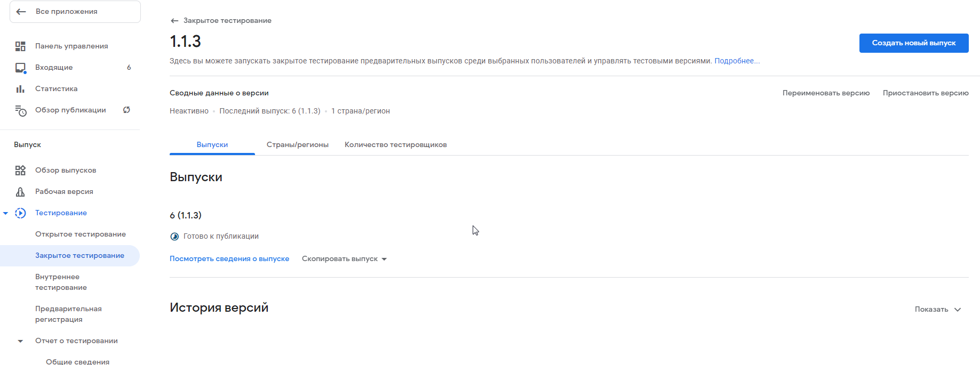Click the Статистика bar chart icon
Screen dimensions: 980x365
tap(20, 89)
